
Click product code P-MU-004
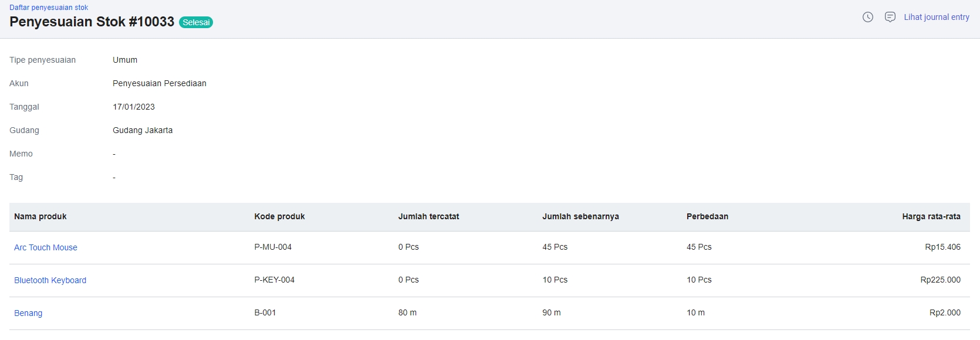tap(273, 247)
